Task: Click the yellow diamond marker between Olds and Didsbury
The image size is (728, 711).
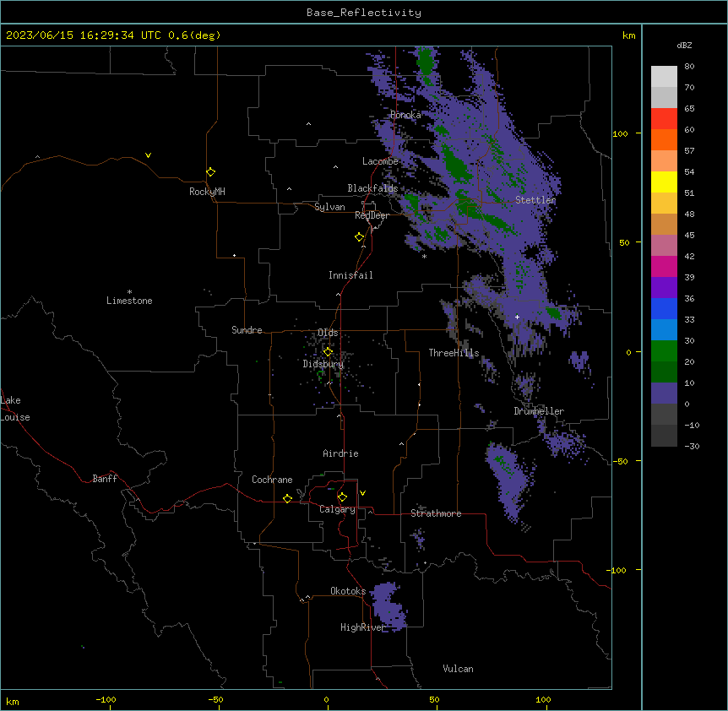Action: click(328, 352)
